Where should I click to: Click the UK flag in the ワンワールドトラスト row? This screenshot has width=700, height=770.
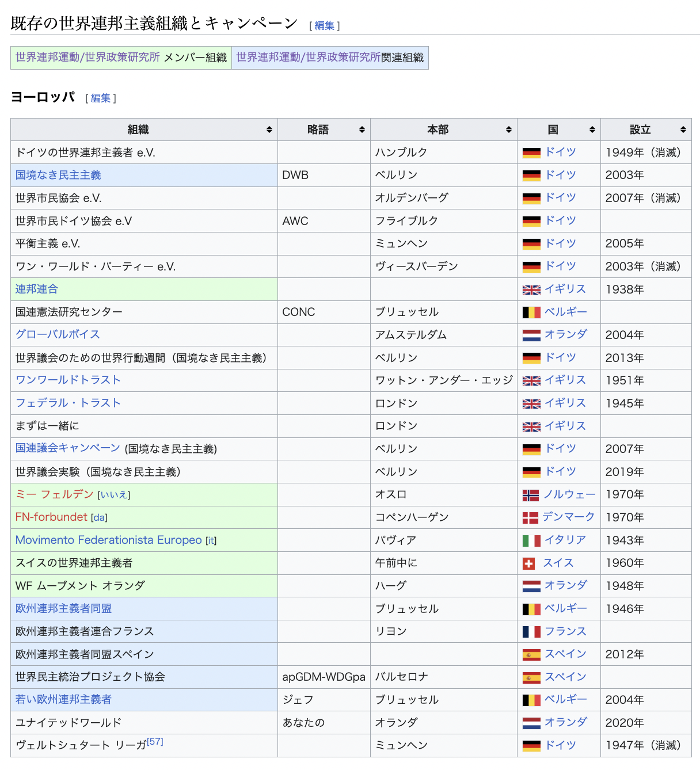click(x=531, y=380)
